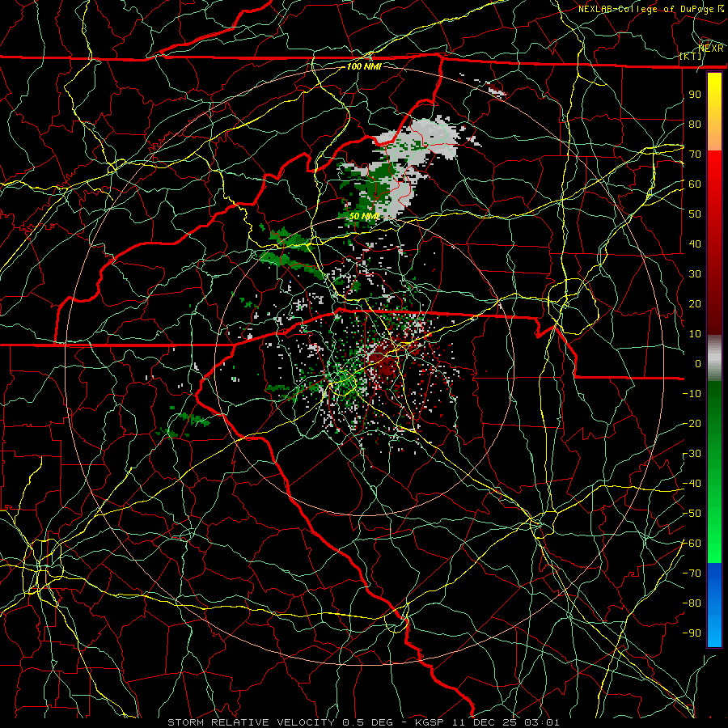This screenshot has height=728, width=728.
Task: Click the 60 value on velocity scale
Action: point(695,184)
